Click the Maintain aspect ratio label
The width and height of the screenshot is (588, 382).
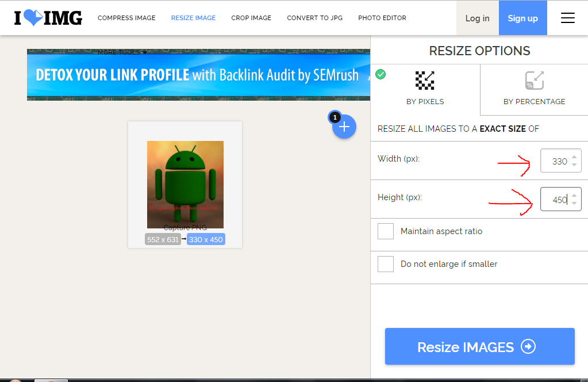[441, 231]
